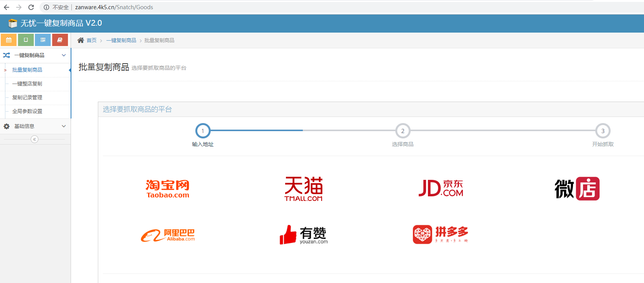Click the 批量复制商品 breadcrumb text

tap(159, 40)
